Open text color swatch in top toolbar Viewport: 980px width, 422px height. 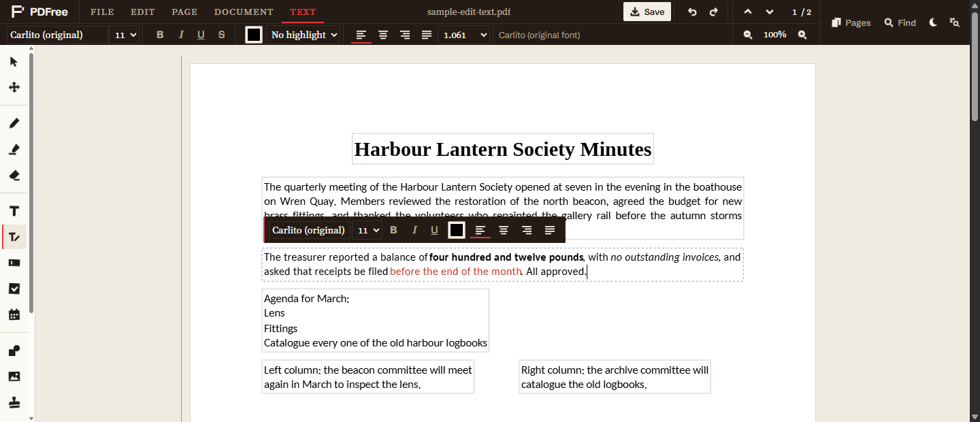point(254,35)
